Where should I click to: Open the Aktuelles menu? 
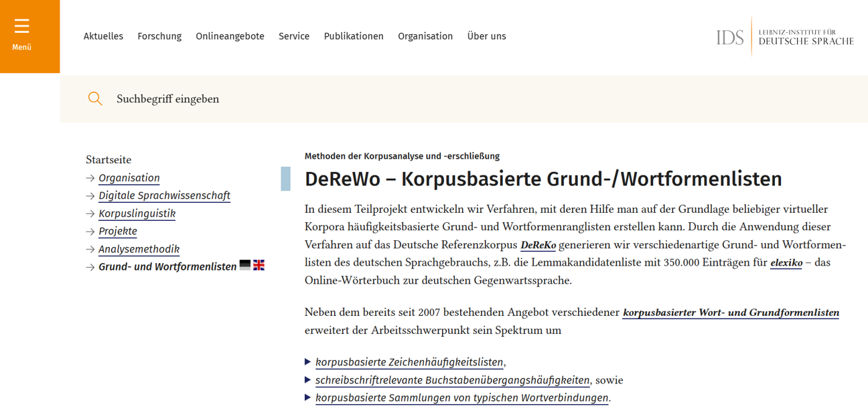tap(103, 36)
